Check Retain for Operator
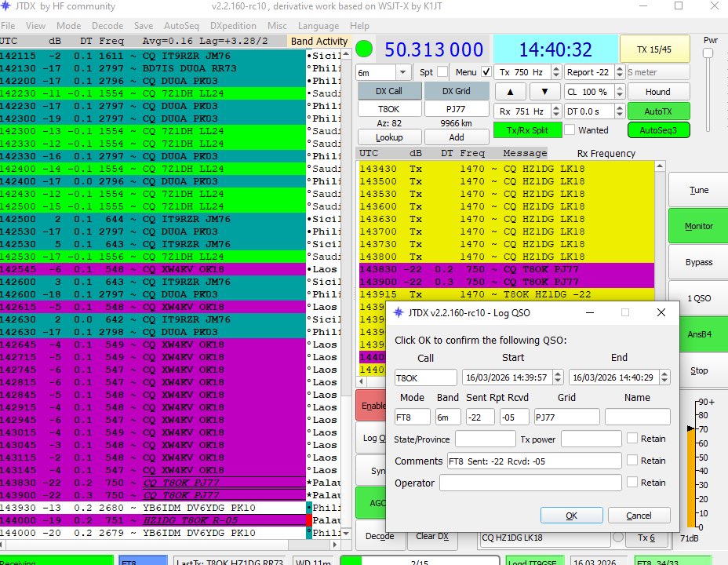728x565 pixels. (632, 482)
